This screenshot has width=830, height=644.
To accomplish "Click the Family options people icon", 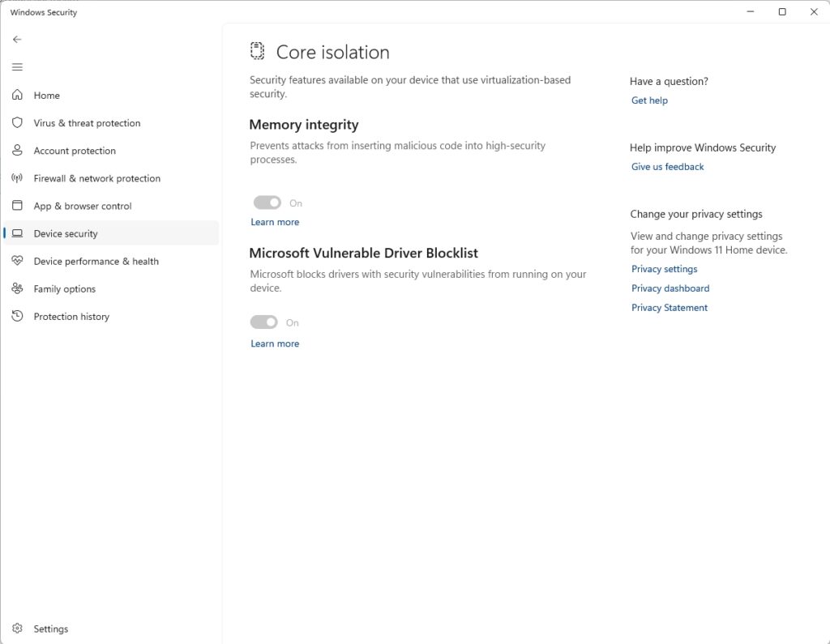I will coord(17,289).
